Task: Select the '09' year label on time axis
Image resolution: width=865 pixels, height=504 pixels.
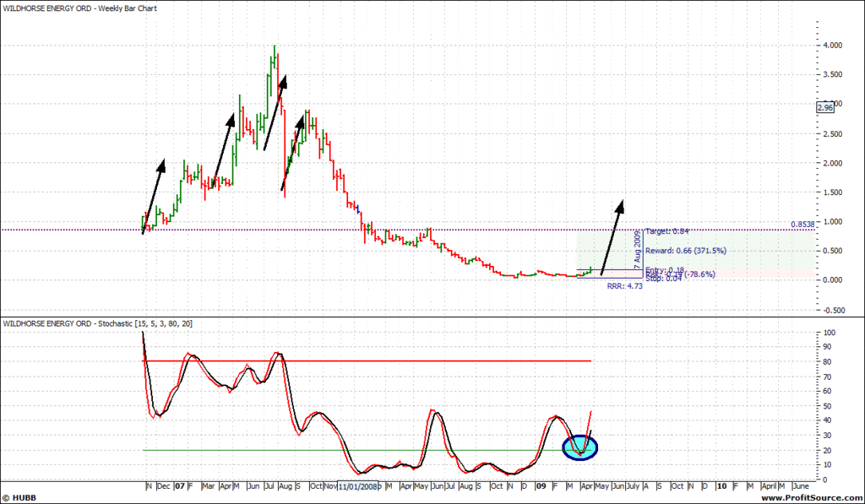Action: pos(541,486)
